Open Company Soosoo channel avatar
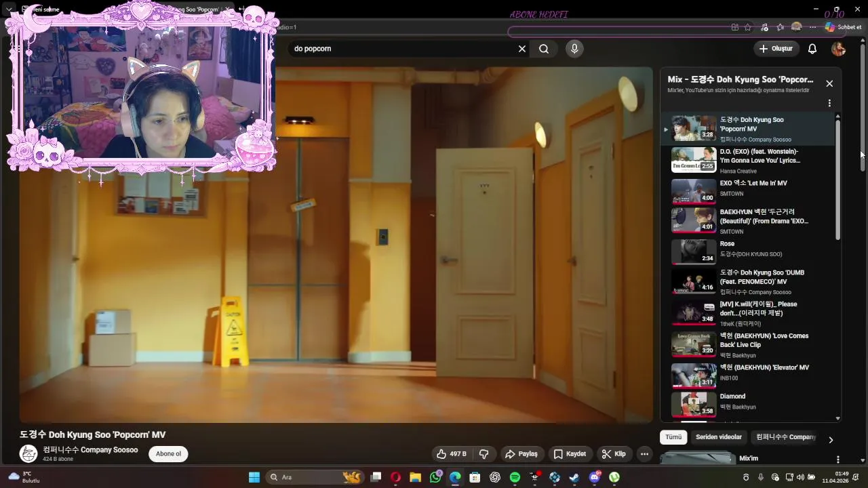Screen dimensions: 868x488 [x=28, y=454]
